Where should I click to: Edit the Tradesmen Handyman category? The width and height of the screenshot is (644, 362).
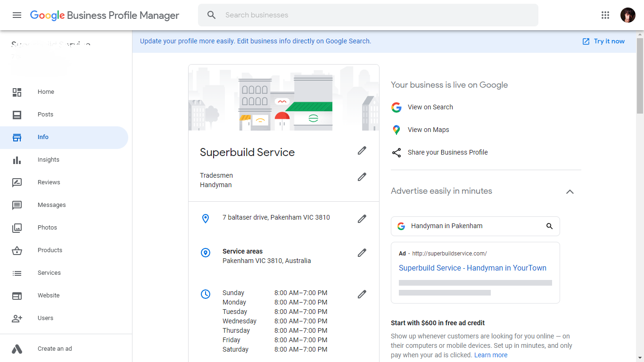pos(362,177)
